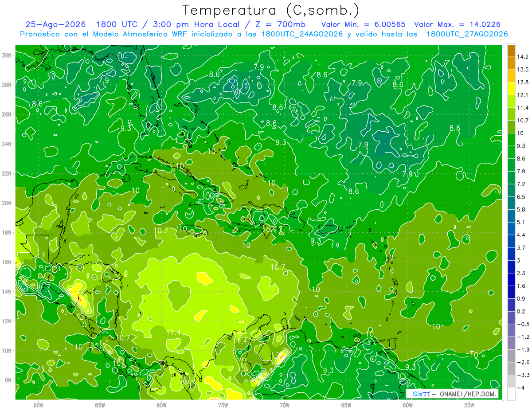532x411 pixels.
Task: Select the 'Valor Max. = 14.0226' value
Action: pos(458,24)
